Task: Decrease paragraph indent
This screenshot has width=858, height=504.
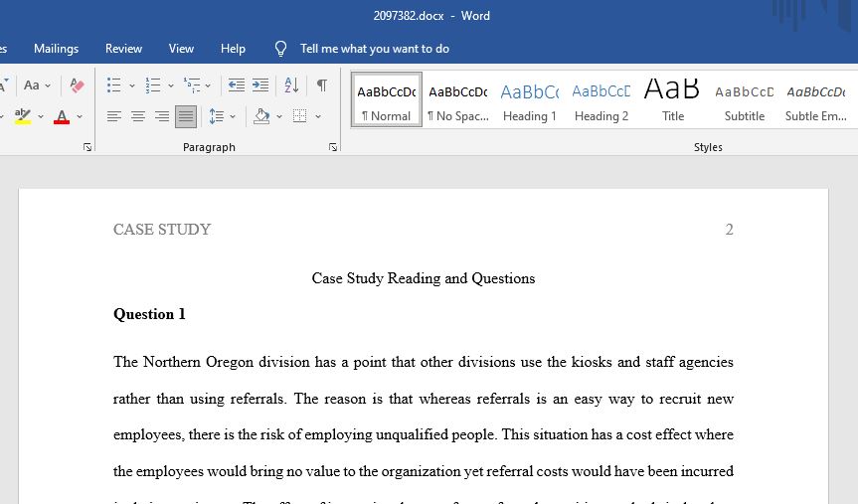Action: (x=237, y=85)
